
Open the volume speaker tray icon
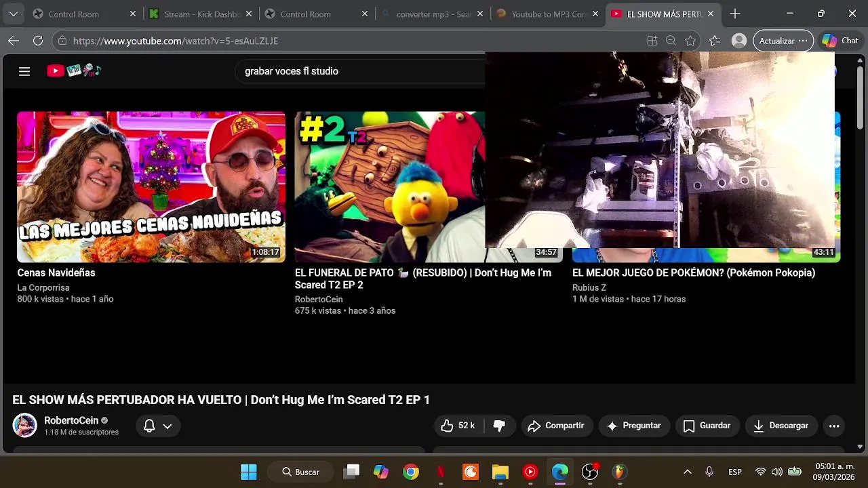(777, 472)
